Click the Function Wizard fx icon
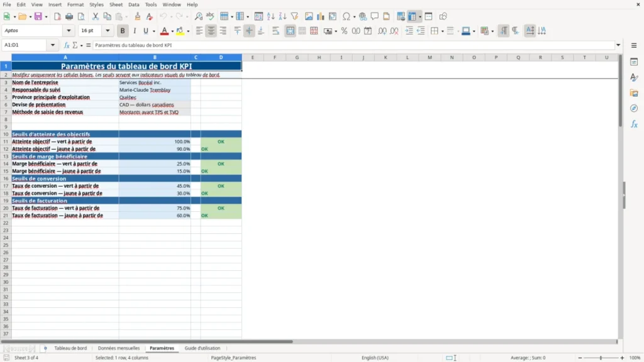 coord(67,45)
